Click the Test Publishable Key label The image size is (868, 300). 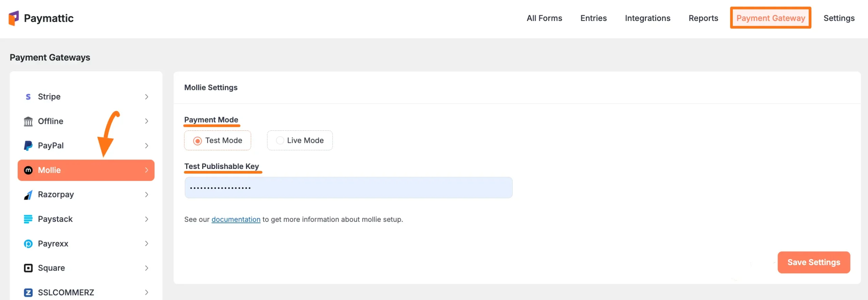tap(222, 166)
